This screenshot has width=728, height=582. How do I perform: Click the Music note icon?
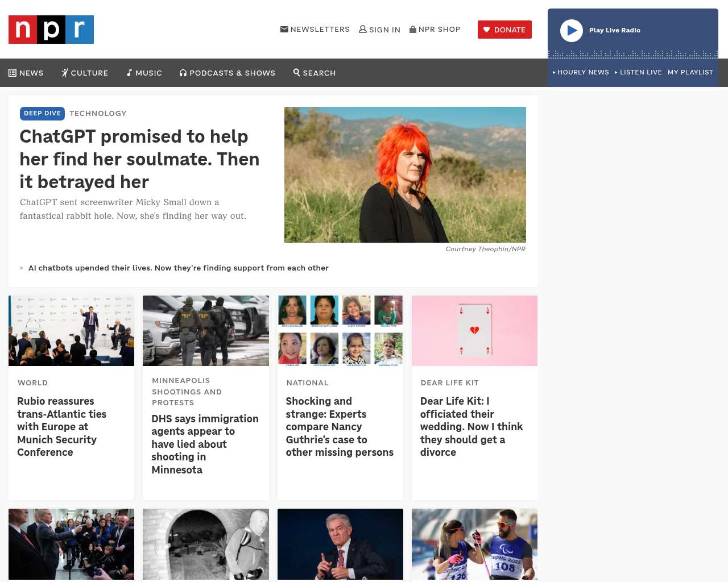[130, 73]
